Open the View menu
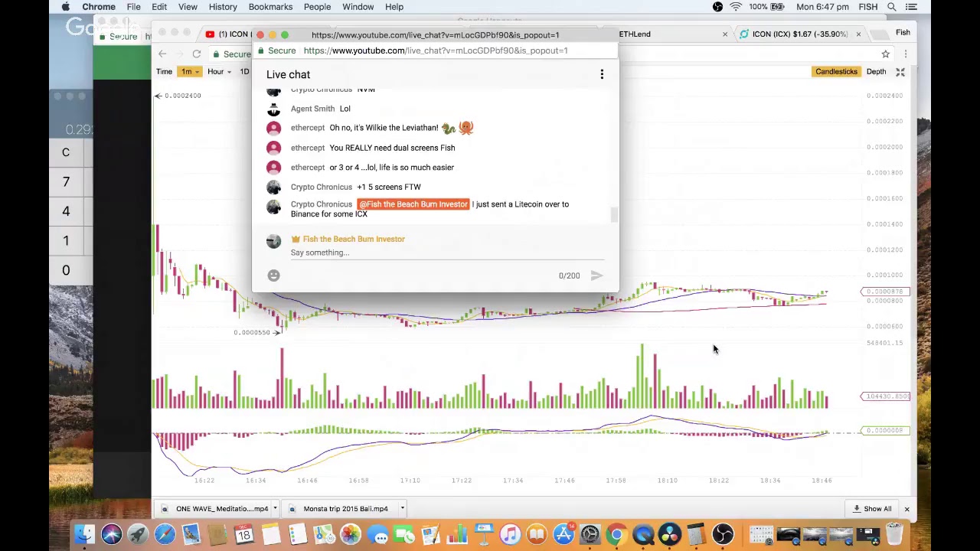The image size is (980, 551). tap(188, 7)
